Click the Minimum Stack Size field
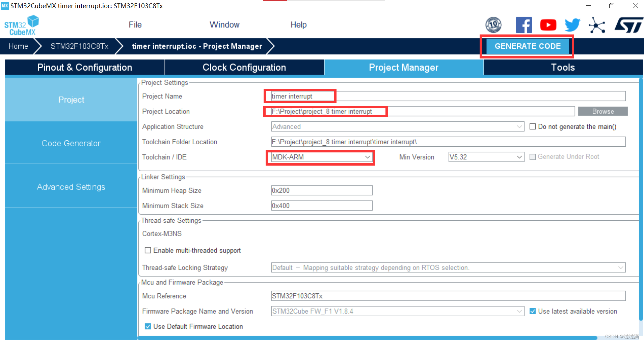This screenshot has height=342, width=644. 322,205
